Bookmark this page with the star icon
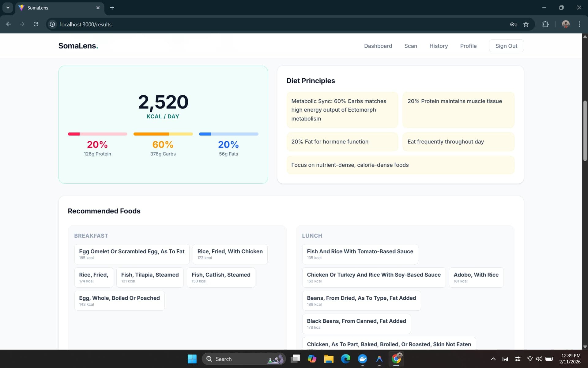Image resolution: width=588 pixels, height=368 pixels. click(526, 24)
